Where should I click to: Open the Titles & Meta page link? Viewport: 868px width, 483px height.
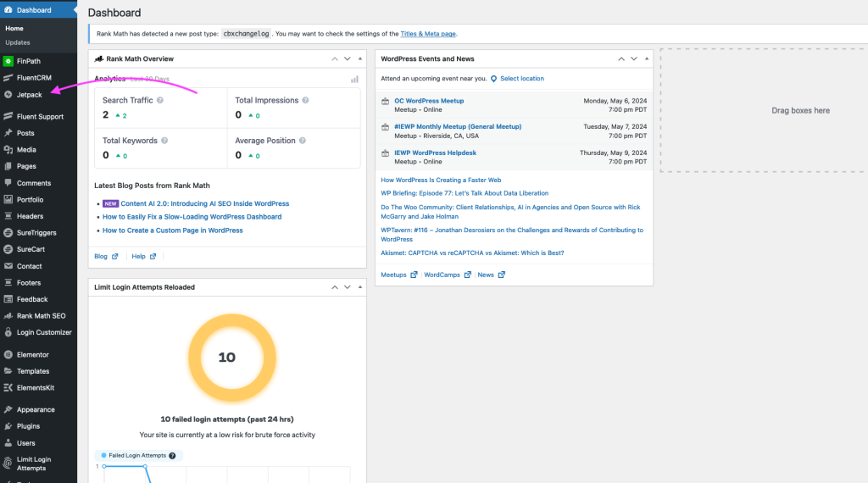tap(428, 34)
